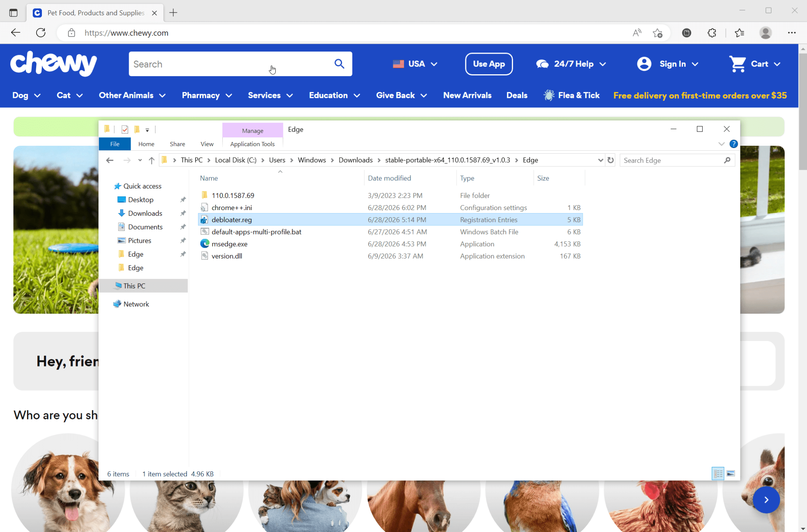Switch to the Share ribbon tab
The image size is (807, 532).
click(x=177, y=144)
